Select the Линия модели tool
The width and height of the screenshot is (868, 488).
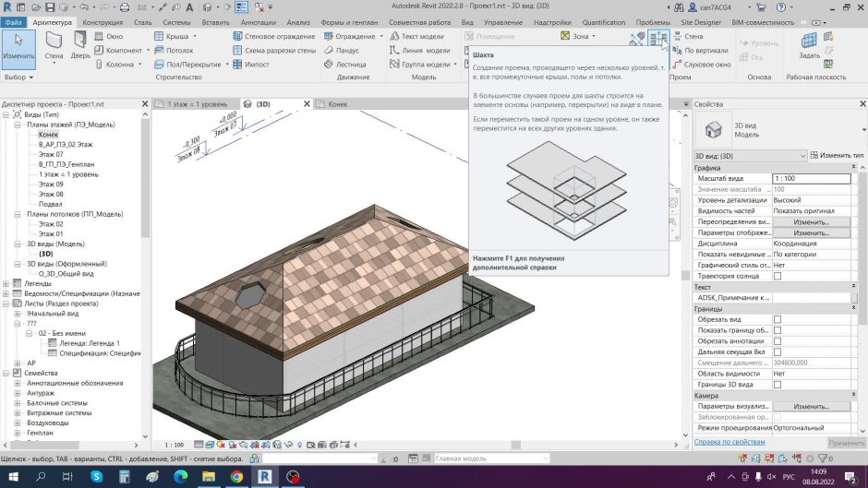coord(419,51)
